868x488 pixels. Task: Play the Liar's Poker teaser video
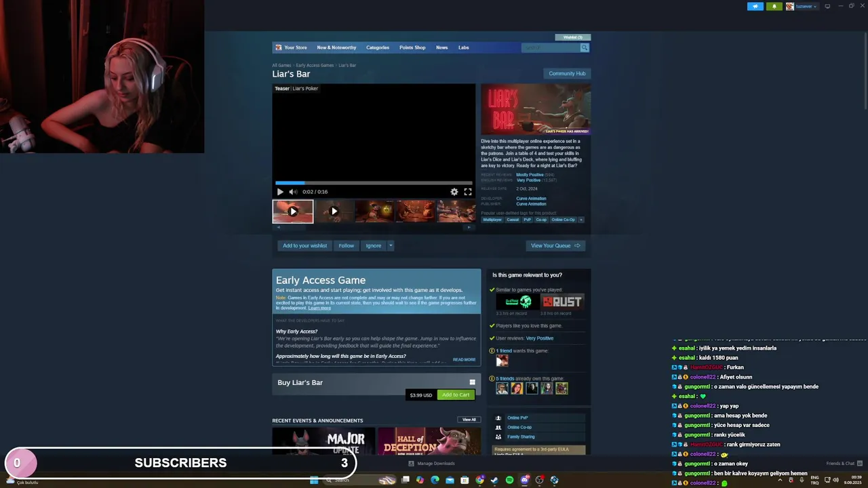tap(280, 192)
